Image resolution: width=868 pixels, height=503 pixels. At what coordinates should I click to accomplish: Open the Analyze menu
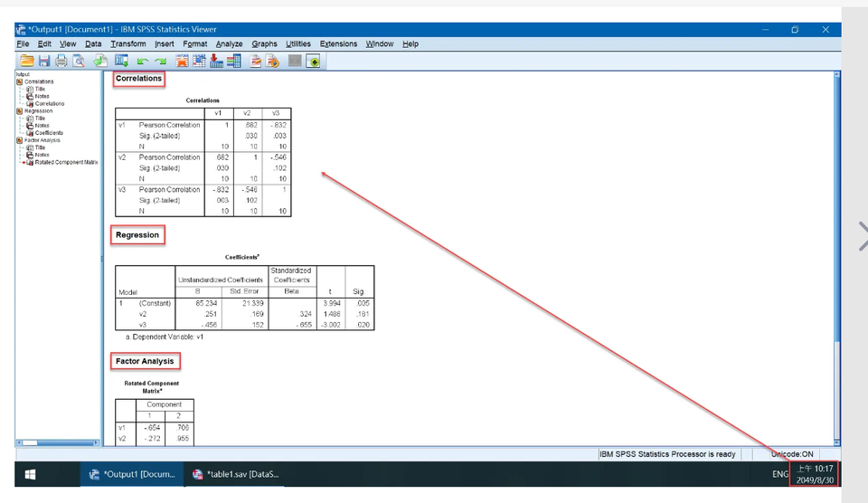[229, 43]
